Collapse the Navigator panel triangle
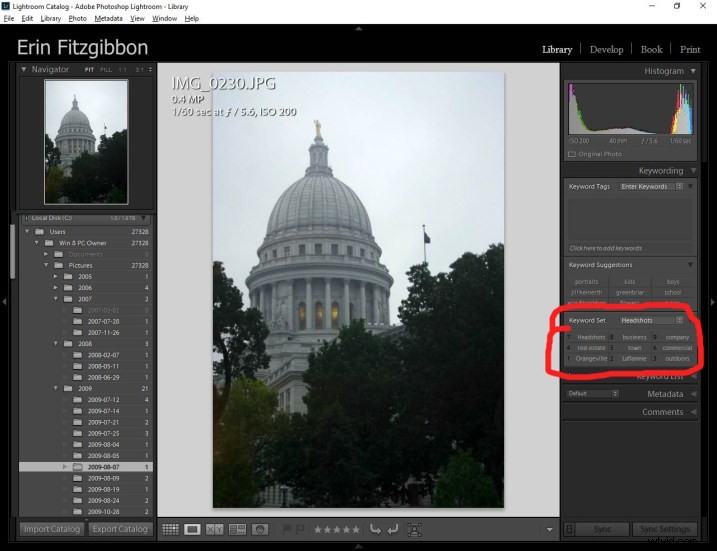This screenshot has width=717, height=551. click(23, 70)
